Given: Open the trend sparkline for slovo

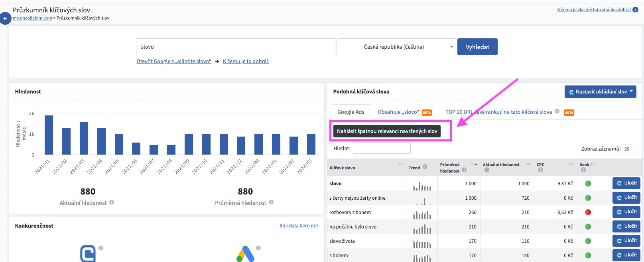Looking at the screenshot, I should pyautogui.click(x=422, y=186).
